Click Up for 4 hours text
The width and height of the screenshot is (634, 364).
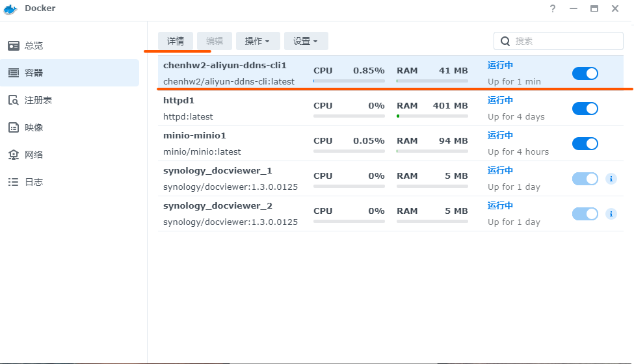tap(518, 152)
